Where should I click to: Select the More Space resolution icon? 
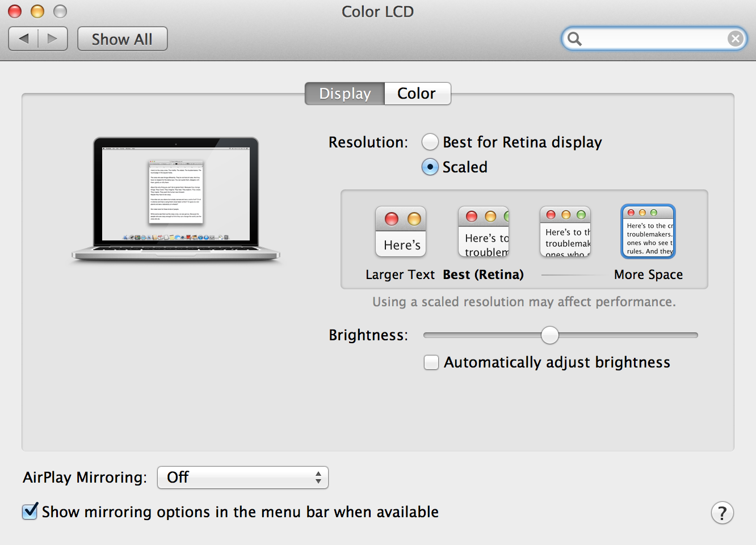[648, 231]
